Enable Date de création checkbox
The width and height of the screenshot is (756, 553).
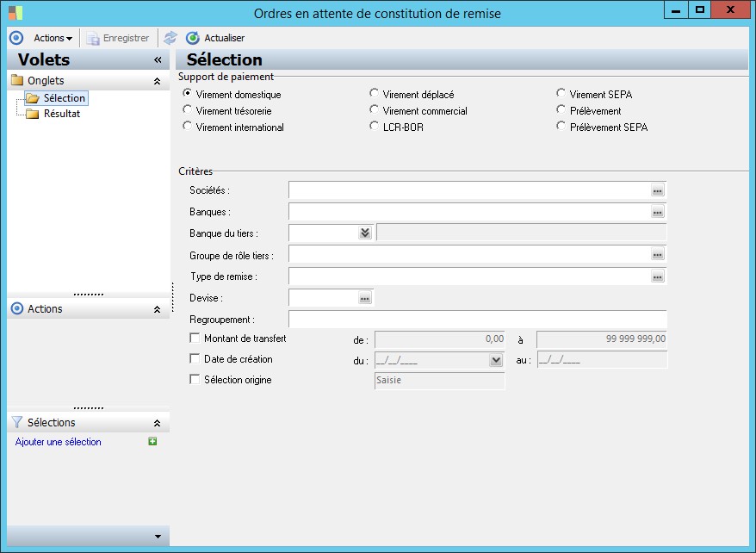pos(195,358)
